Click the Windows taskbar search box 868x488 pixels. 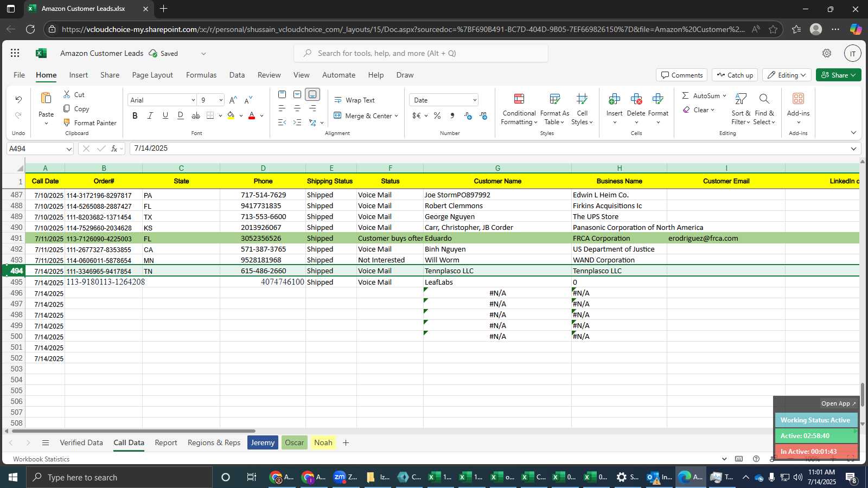pos(119,477)
